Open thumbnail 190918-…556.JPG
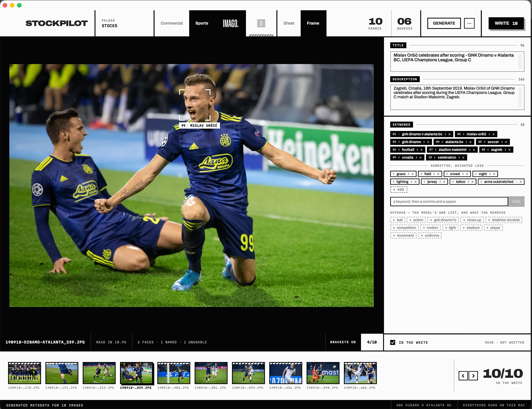The height and width of the screenshot is (409, 532). coord(286,373)
